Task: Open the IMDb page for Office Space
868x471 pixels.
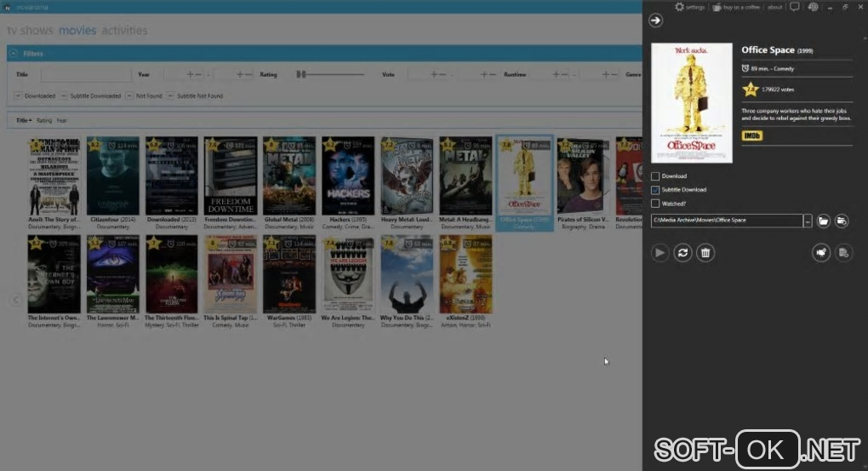Action: pos(751,135)
